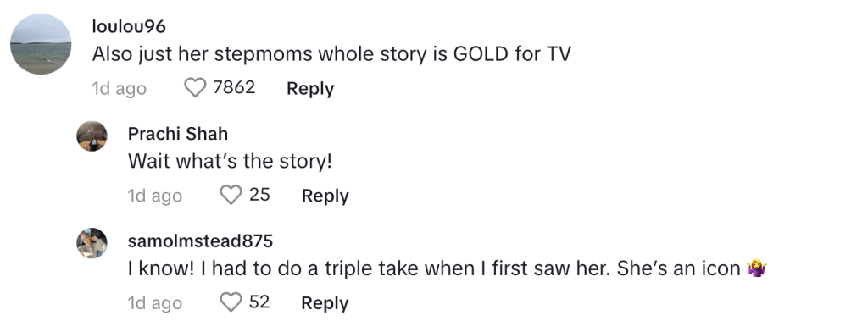Open Prachi Shah's profile avatar
The image size is (868, 332).
click(x=92, y=136)
